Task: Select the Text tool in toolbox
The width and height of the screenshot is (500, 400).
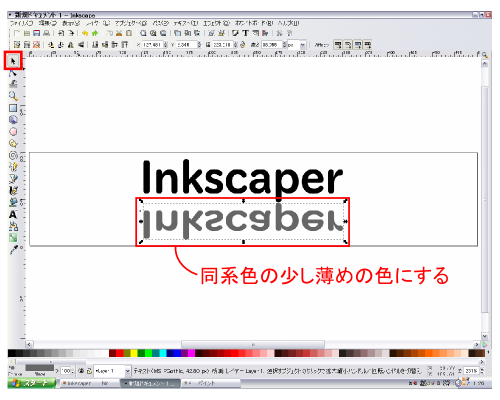Action: click(x=13, y=214)
